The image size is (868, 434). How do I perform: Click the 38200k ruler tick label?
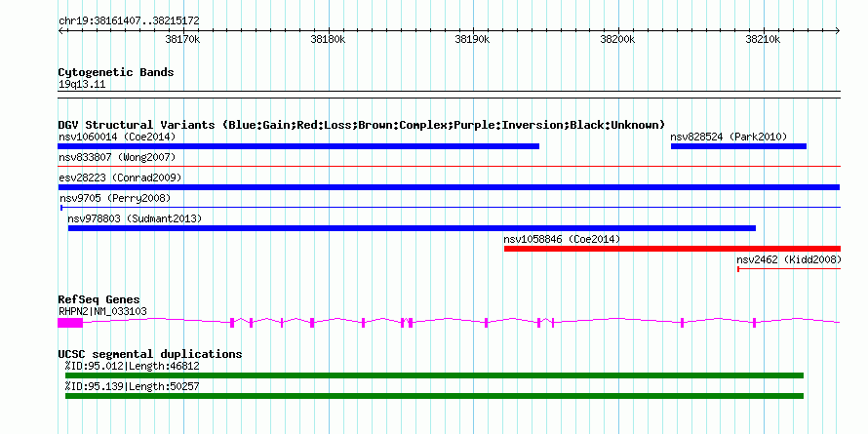[x=617, y=39]
